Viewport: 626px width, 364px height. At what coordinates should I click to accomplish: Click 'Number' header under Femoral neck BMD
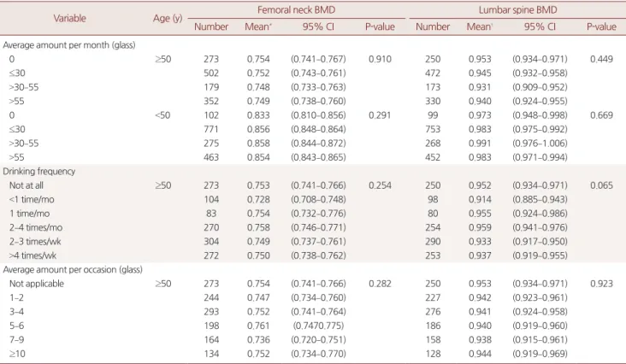point(211,26)
